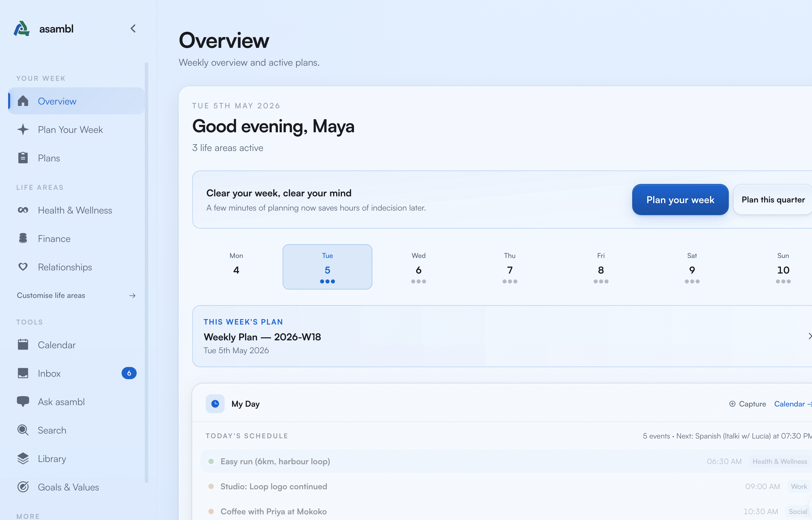Click the Inbox badge showing 6

129,373
